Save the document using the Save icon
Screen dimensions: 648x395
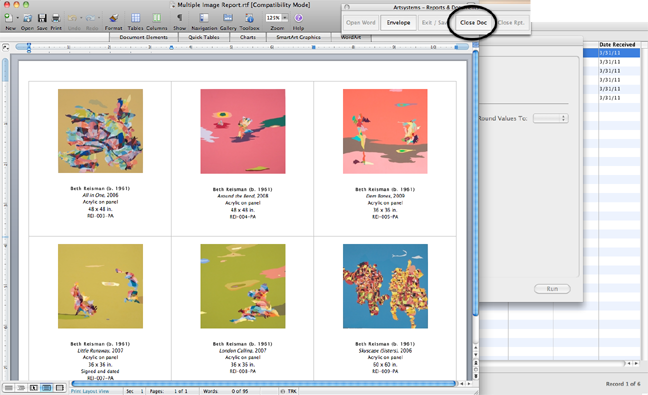coord(42,18)
